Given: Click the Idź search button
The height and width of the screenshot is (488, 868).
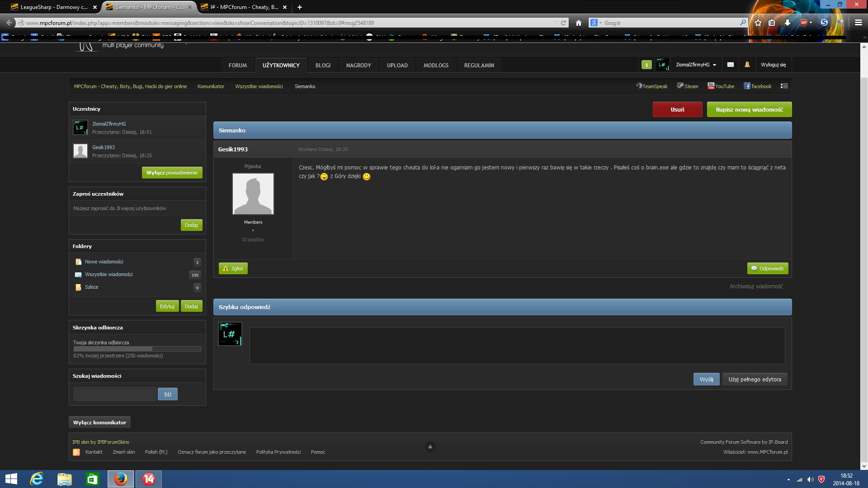Looking at the screenshot, I should tap(167, 394).
